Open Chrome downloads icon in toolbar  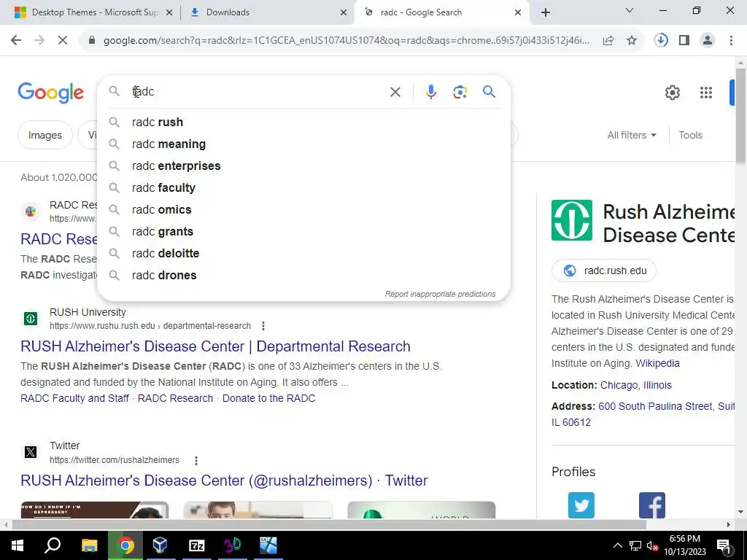point(661,41)
